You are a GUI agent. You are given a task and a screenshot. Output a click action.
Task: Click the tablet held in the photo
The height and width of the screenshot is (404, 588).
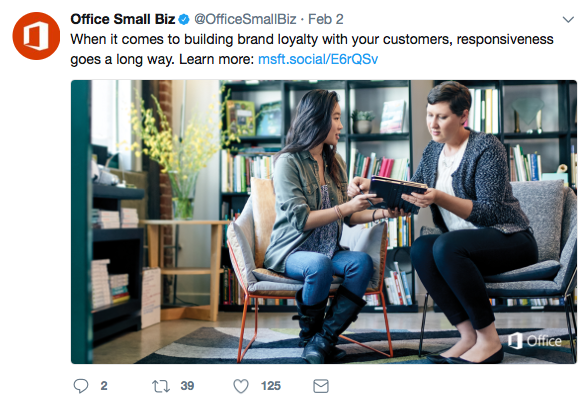(397, 194)
